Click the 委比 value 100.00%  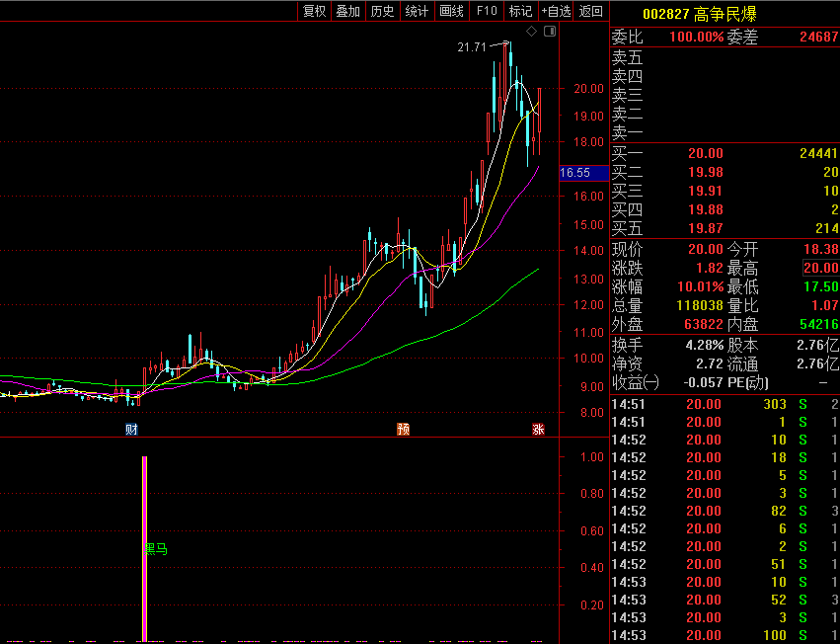coord(697,37)
